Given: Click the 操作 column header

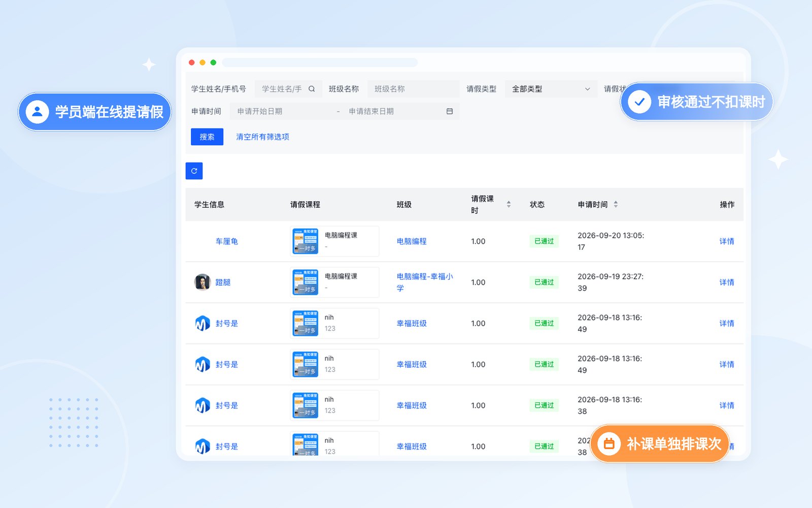Looking at the screenshot, I should pyautogui.click(x=727, y=204).
